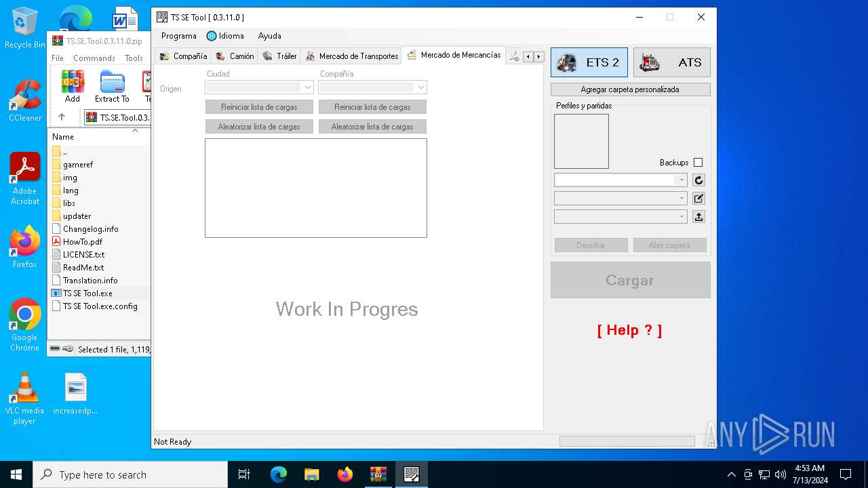The image size is (868, 488).
Task: Click Agregar carpeta personalizada button
Action: tap(630, 89)
